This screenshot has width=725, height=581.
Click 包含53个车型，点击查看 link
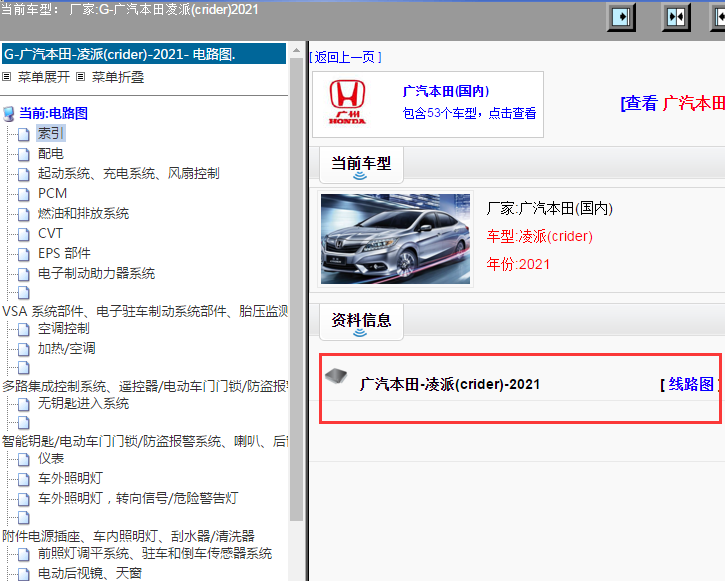click(469, 113)
